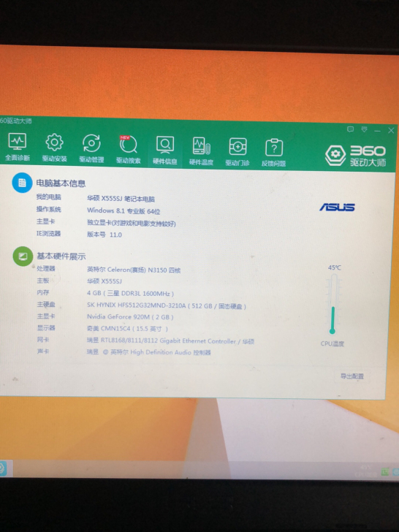Click Windows 8.1 专业版 64位 text
The image size is (399, 532).
[123, 211]
